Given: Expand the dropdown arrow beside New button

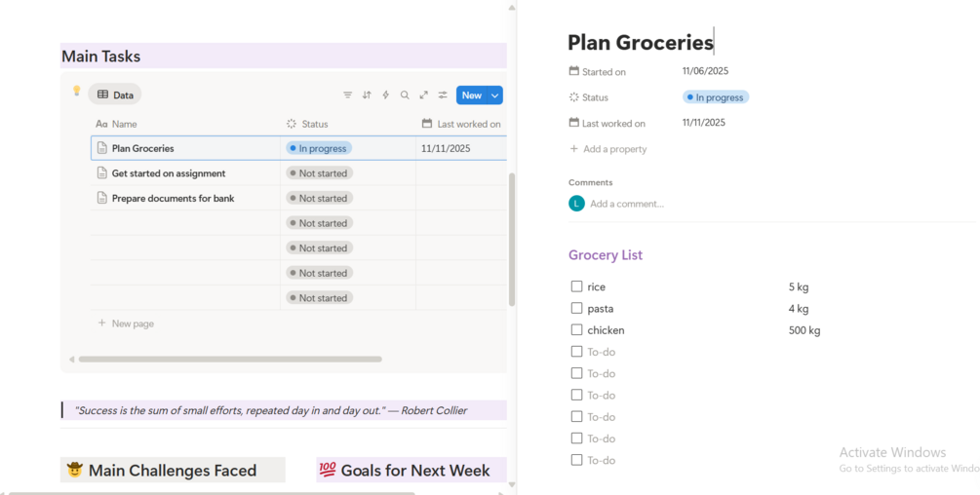Looking at the screenshot, I should pyautogui.click(x=495, y=95).
